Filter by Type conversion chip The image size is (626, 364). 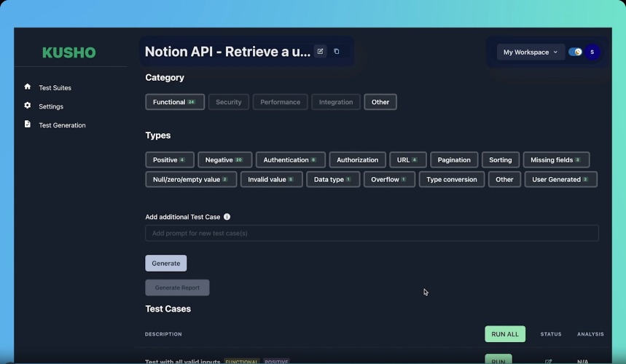coord(452,179)
